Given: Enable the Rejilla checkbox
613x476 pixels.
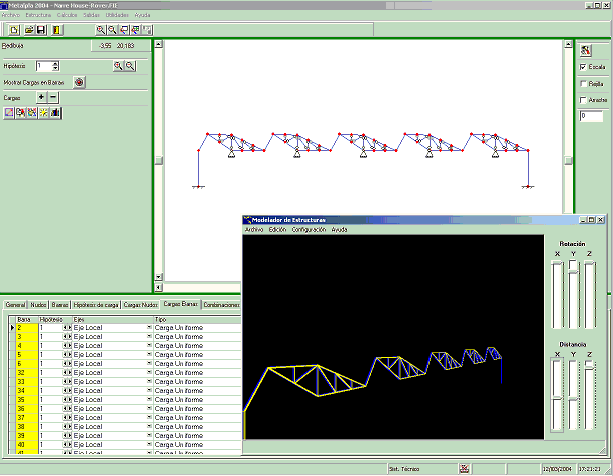Looking at the screenshot, I should tap(584, 84).
